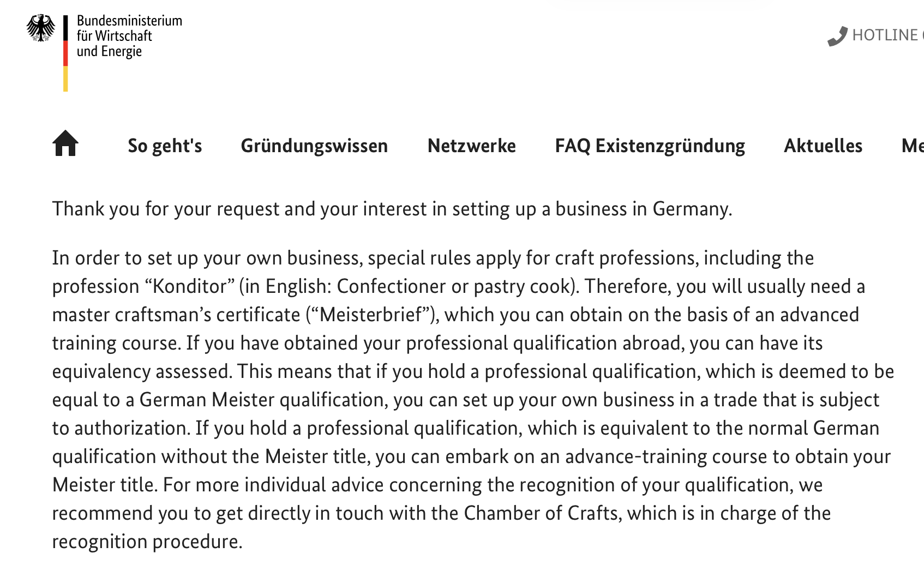Click the "Thank you for your request" sentence
924x571 pixels.
click(392, 209)
